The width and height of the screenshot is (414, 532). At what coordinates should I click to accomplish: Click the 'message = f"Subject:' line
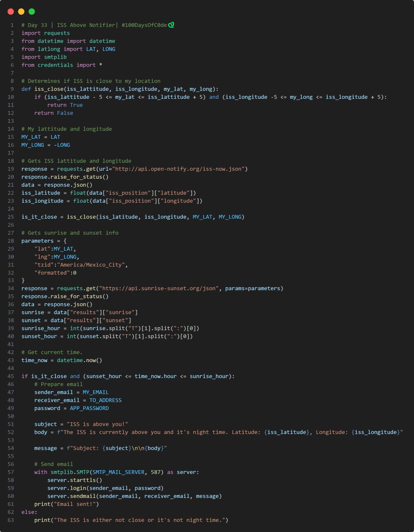tap(101, 448)
